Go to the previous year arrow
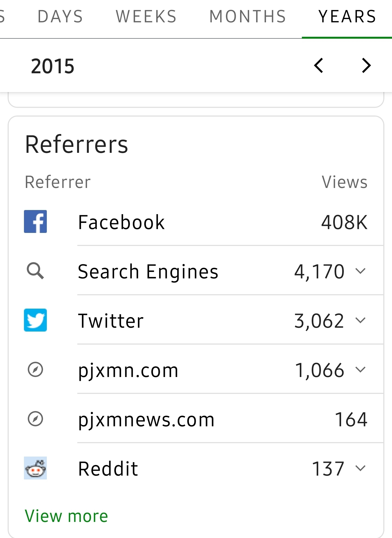This screenshot has height=538, width=392. 318,66
